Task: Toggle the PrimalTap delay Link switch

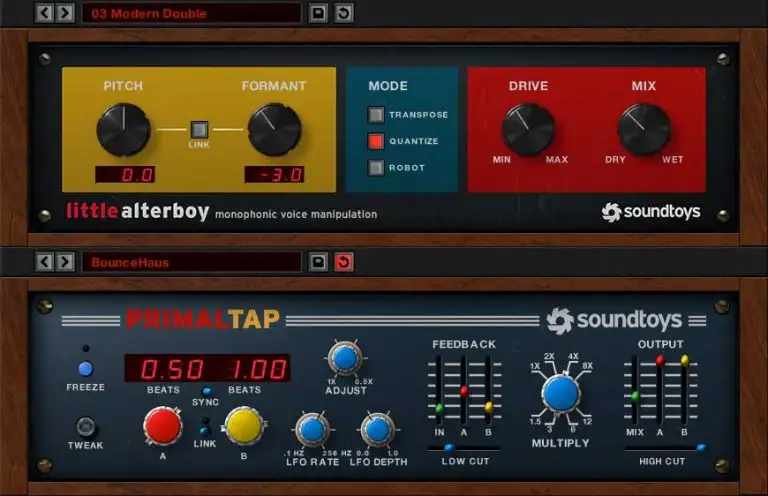Action: [x=205, y=431]
